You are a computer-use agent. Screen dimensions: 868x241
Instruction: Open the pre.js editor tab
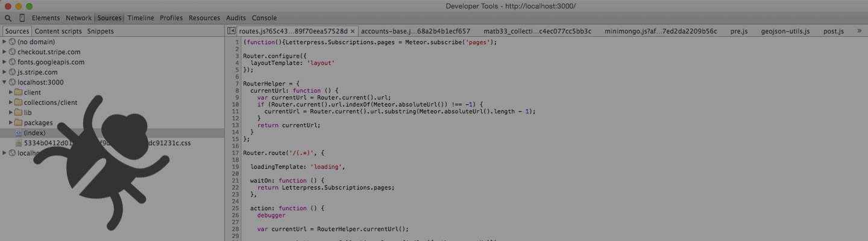click(738, 31)
